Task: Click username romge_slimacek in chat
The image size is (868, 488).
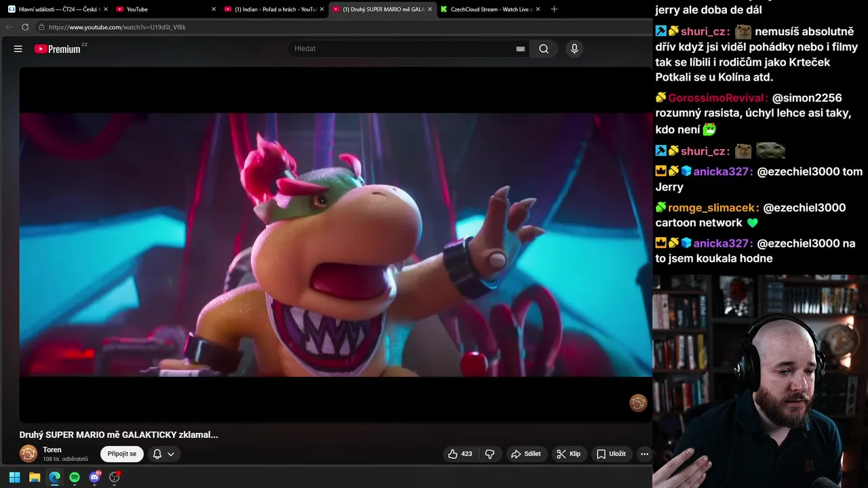Action: 712,208
